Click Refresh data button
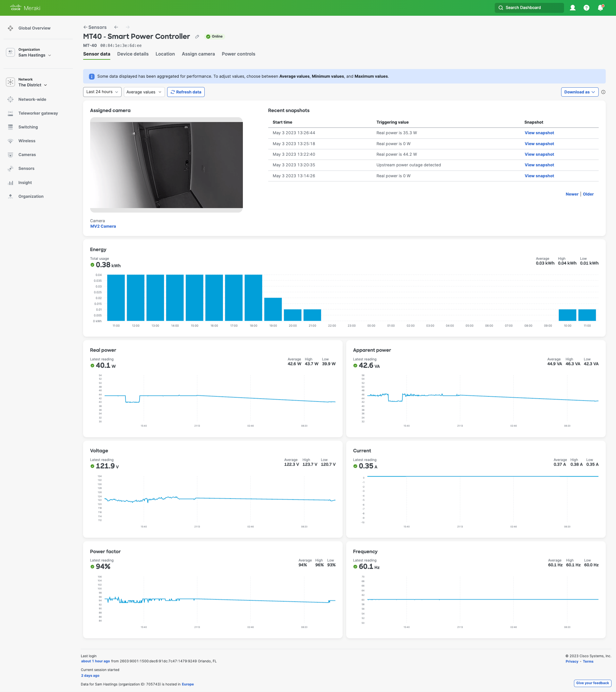This screenshot has width=616, height=692. click(x=185, y=92)
